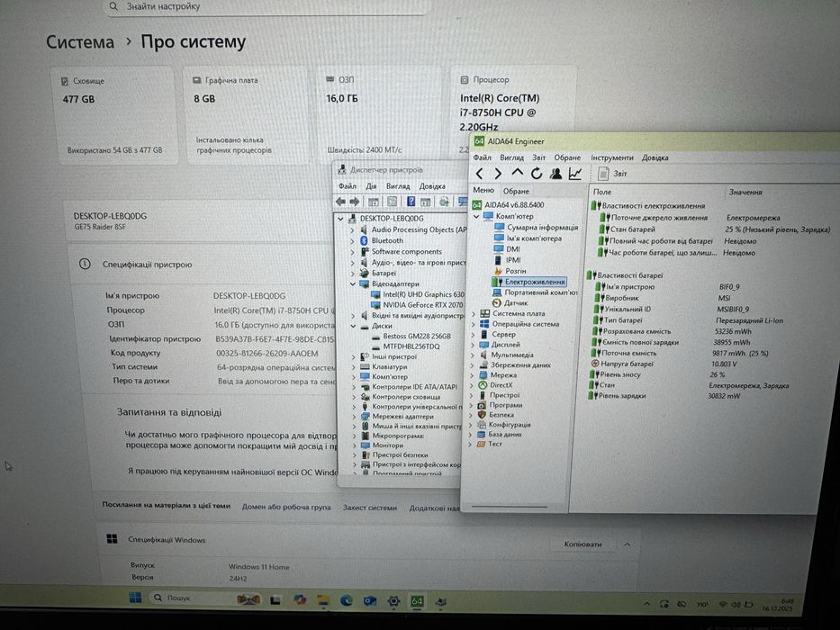Expand DirectX node in AIDA64

pyautogui.click(x=473, y=385)
